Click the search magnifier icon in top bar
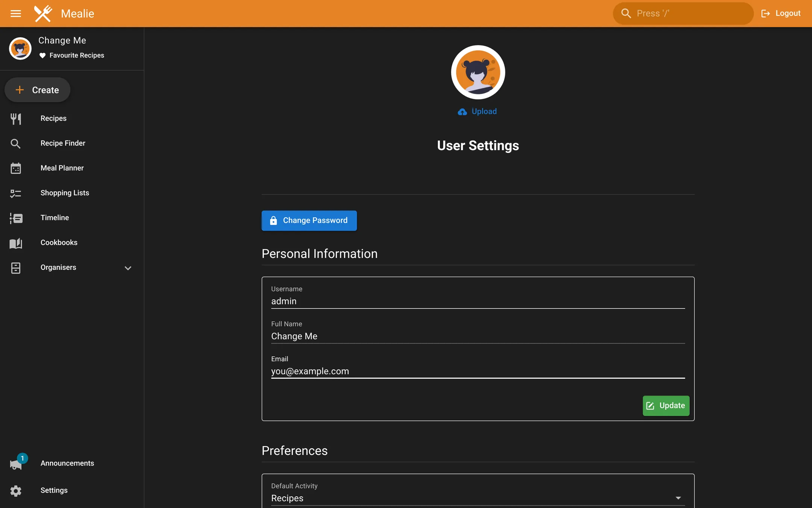This screenshot has height=508, width=812. [x=626, y=14]
